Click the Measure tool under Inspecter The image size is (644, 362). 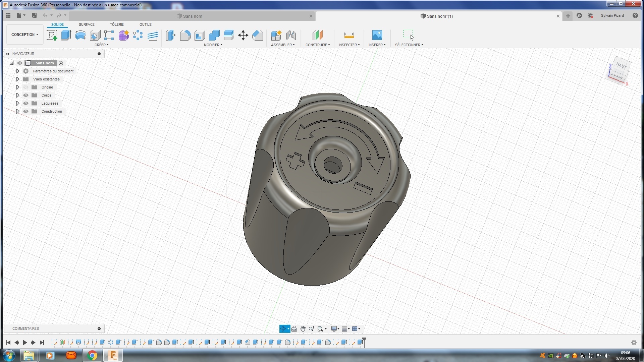(x=349, y=35)
